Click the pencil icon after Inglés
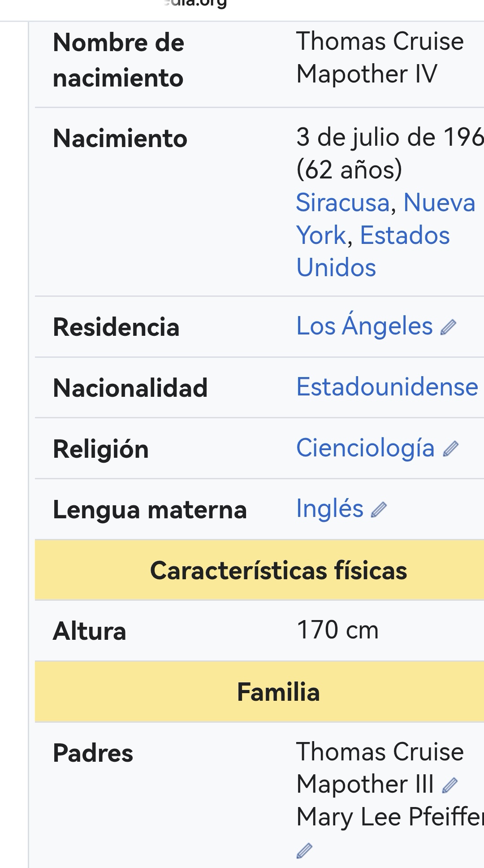 click(379, 510)
